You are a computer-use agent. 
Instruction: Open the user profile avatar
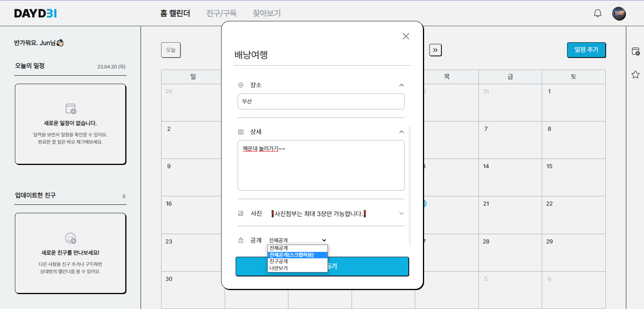[619, 14]
